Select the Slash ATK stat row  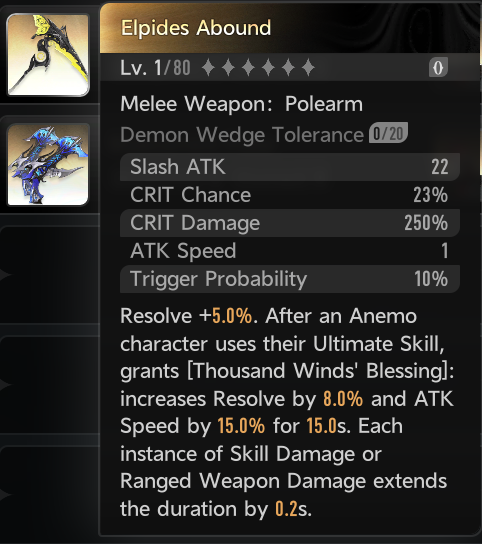(290, 167)
